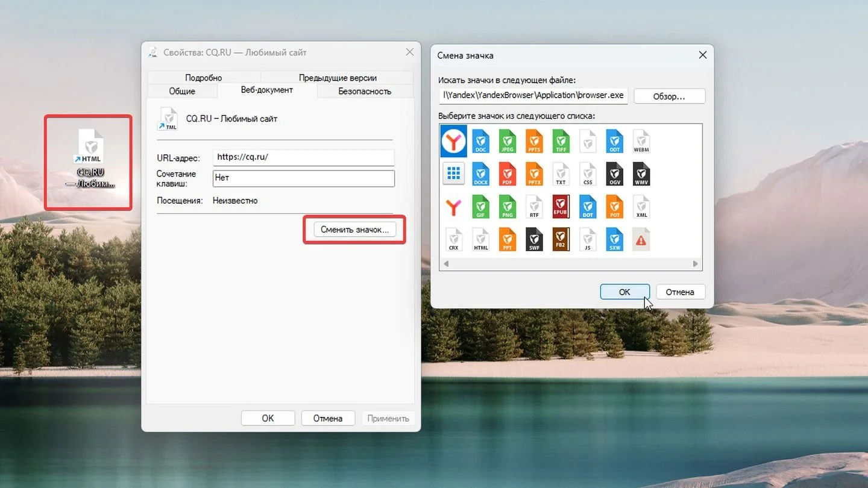The image size is (868, 488).
Task: Select the red PDF file icon
Action: [x=508, y=174]
